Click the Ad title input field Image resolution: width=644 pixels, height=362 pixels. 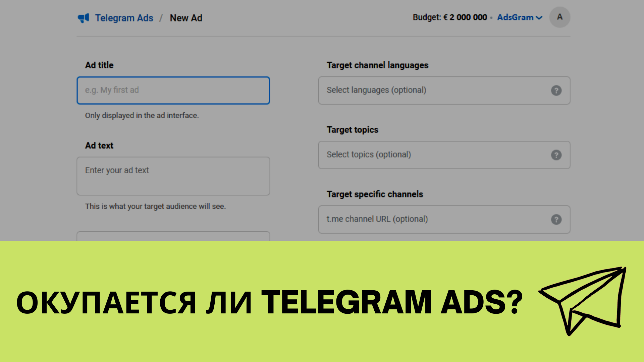173,90
